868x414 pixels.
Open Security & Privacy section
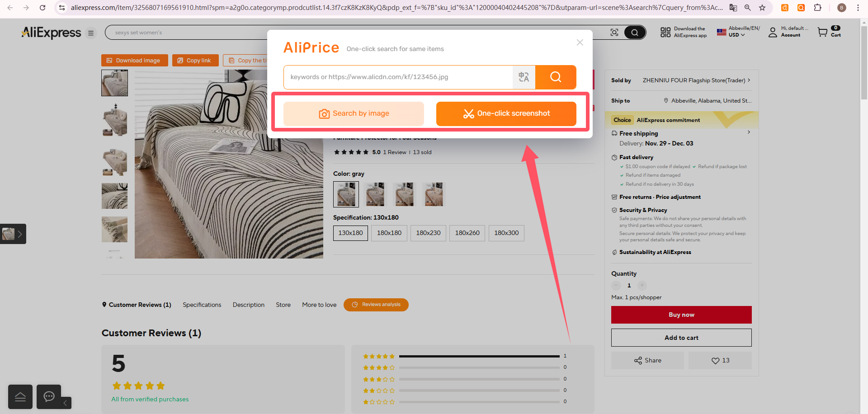[643, 210]
